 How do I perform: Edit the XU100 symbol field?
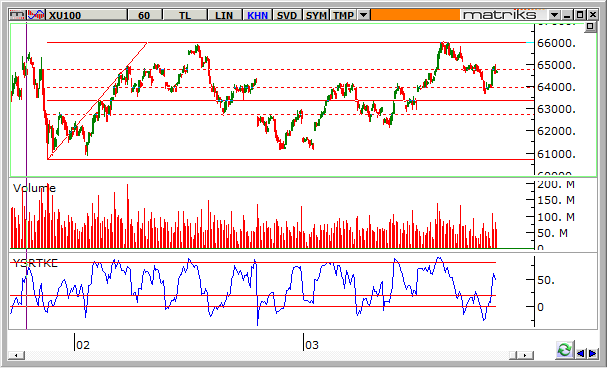(x=87, y=15)
